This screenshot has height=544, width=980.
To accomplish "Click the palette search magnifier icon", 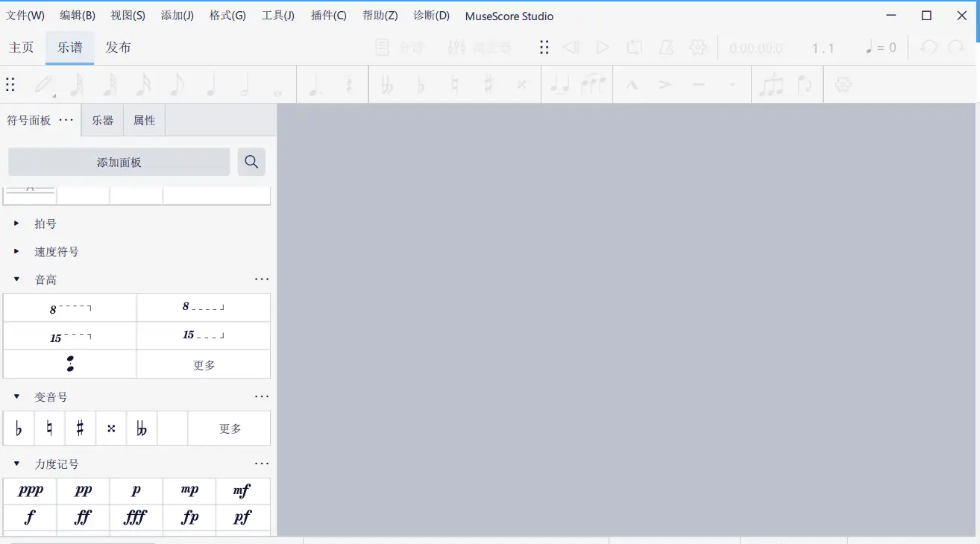I will pyautogui.click(x=251, y=162).
